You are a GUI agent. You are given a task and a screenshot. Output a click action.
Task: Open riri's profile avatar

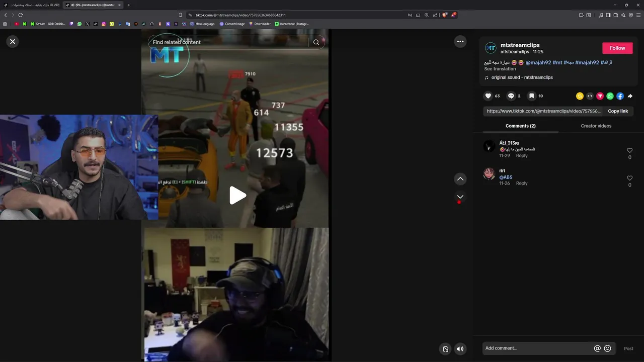click(x=489, y=174)
